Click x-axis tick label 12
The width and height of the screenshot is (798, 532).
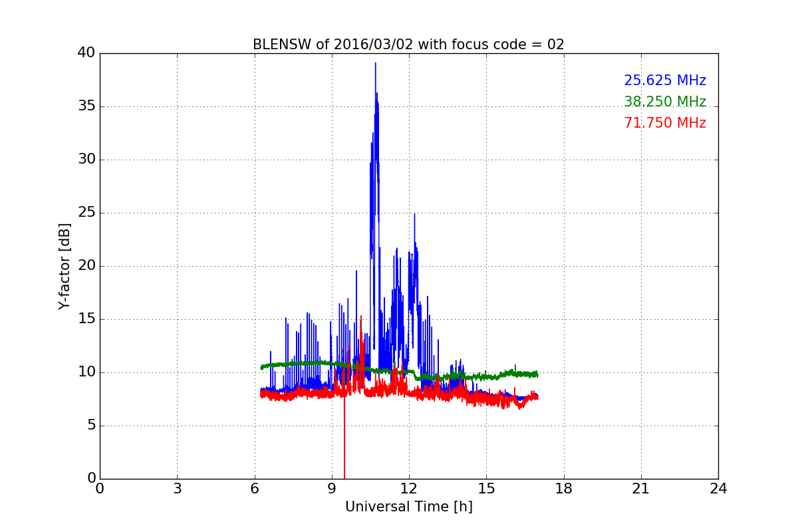(x=409, y=488)
